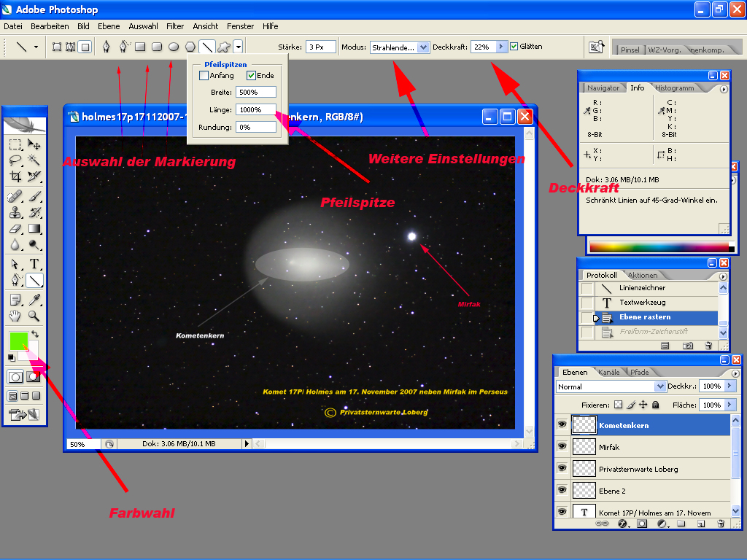The image size is (747, 560).
Task: Toggle lock transparent pixels in Fixieren
Action: [618, 405]
